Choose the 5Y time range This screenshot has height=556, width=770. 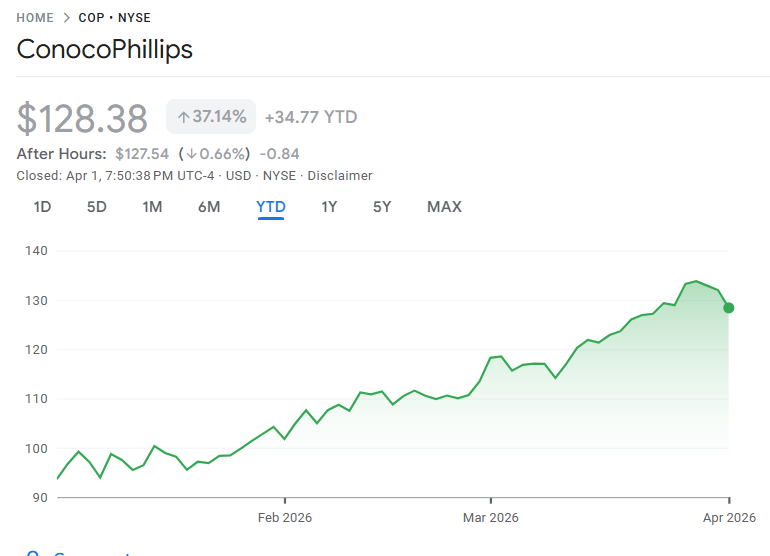pyautogui.click(x=382, y=207)
